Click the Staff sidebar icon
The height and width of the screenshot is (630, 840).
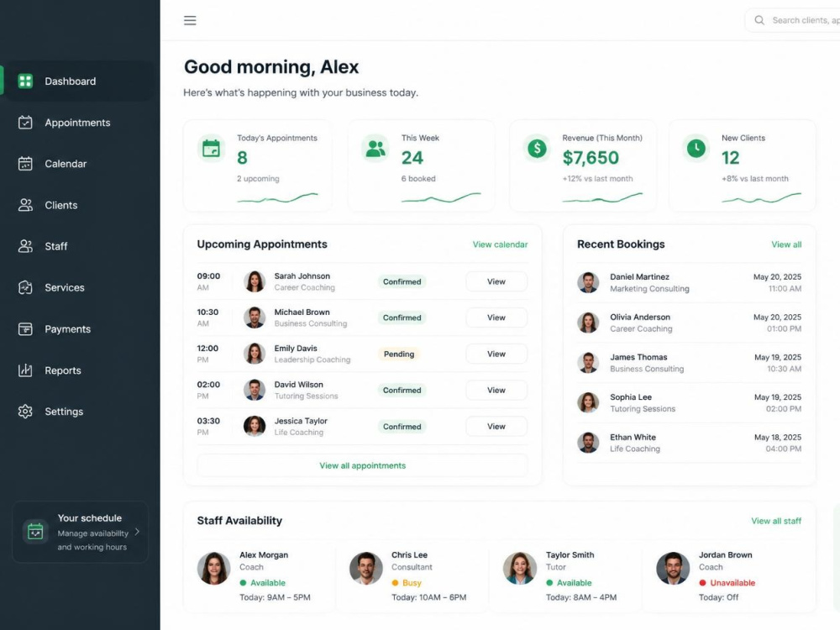tap(25, 246)
